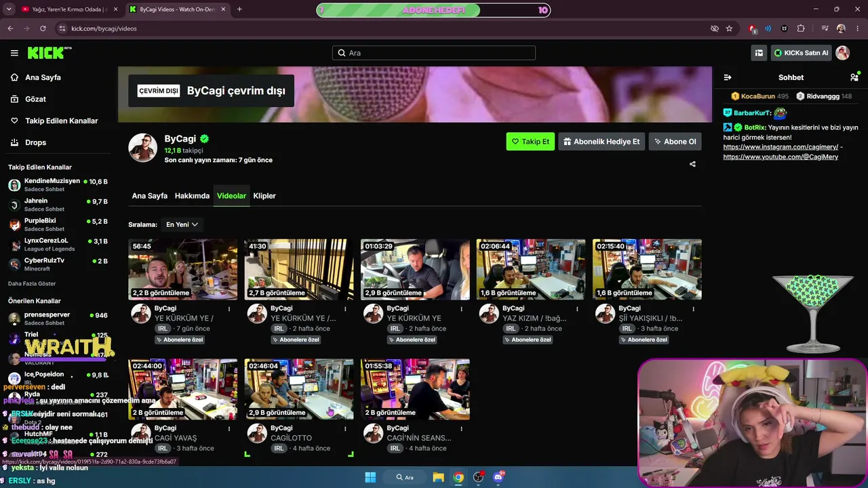Open the Windows Start menu

(370, 477)
